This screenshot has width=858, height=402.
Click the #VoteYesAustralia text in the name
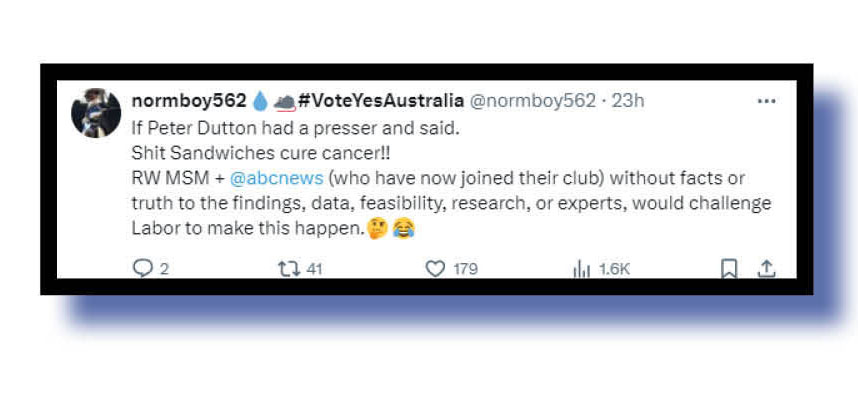tap(381, 101)
